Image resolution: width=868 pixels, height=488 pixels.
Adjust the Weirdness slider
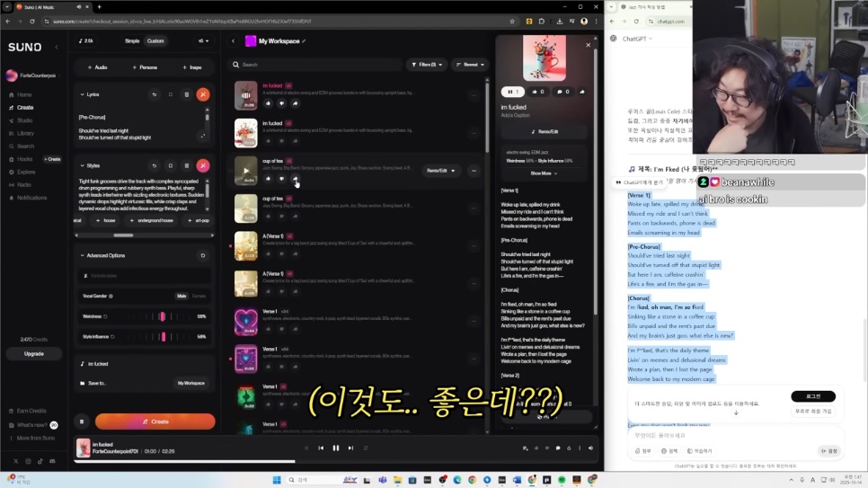(x=162, y=316)
